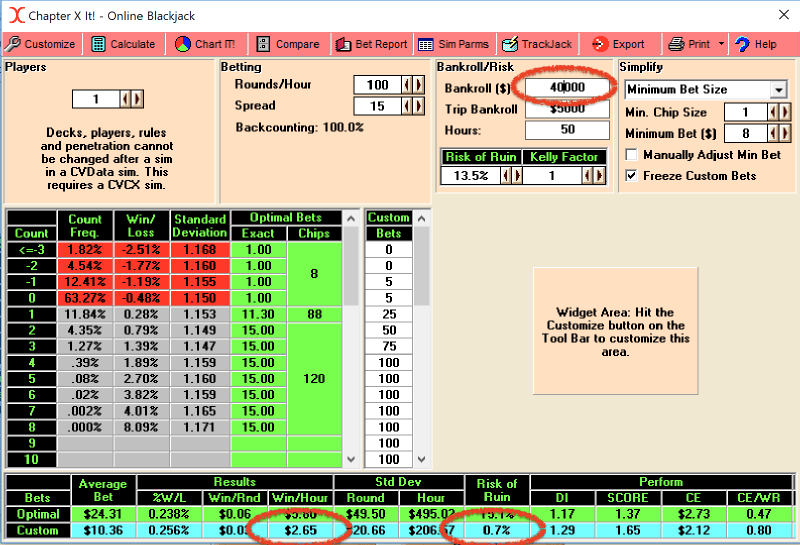Click the Export icon
This screenshot has width=800, height=545.
pos(600,44)
